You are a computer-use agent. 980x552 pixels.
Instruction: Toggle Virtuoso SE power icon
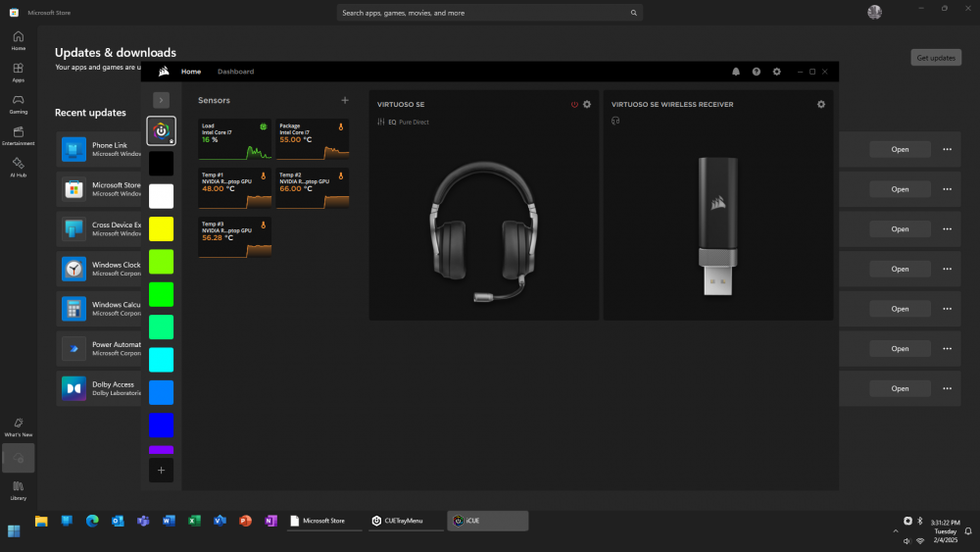click(574, 104)
